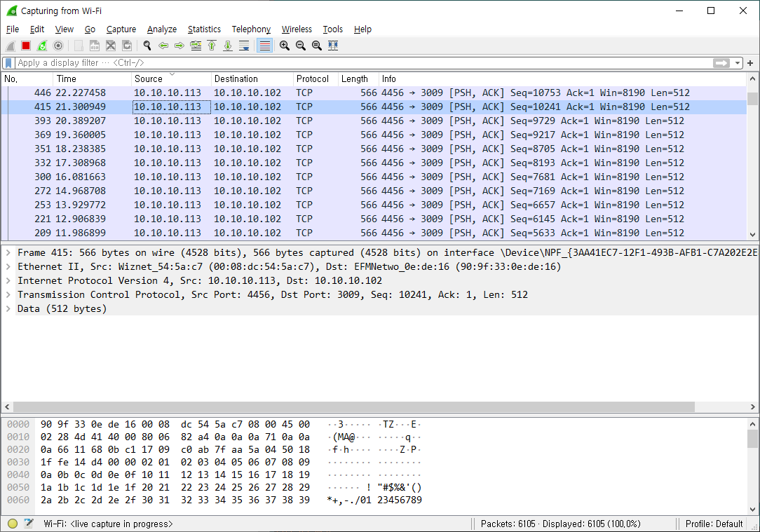Open Go to specified packet tool

pos(196,46)
